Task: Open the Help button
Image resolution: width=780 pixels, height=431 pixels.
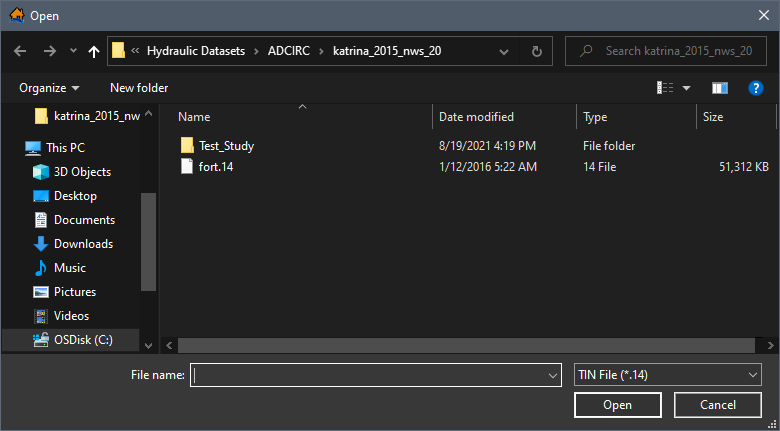Action: coord(756,88)
